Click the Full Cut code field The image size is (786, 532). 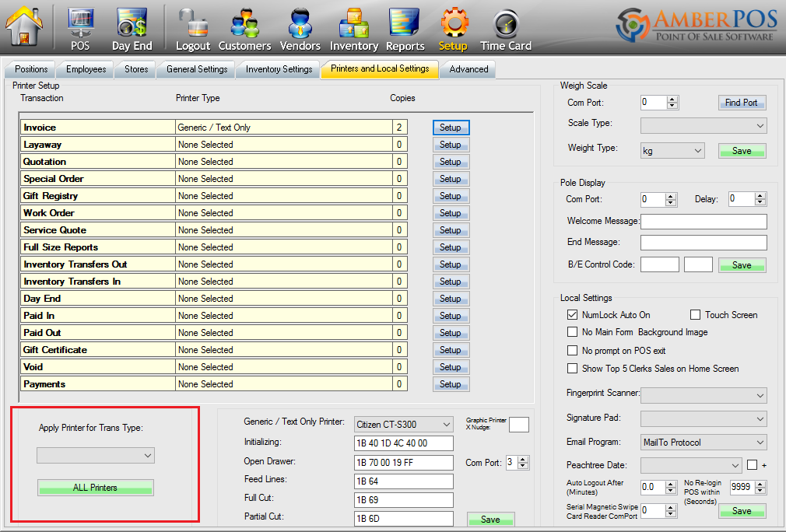pyautogui.click(x=404, y=500)
